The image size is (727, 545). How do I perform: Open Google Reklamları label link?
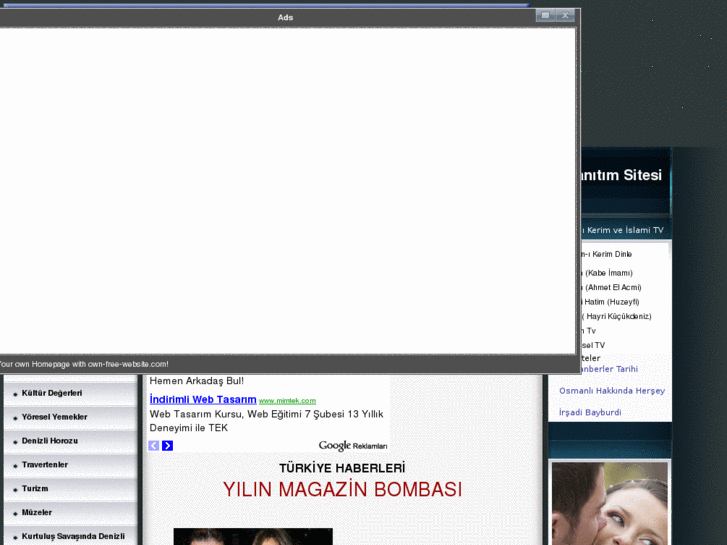352,446
